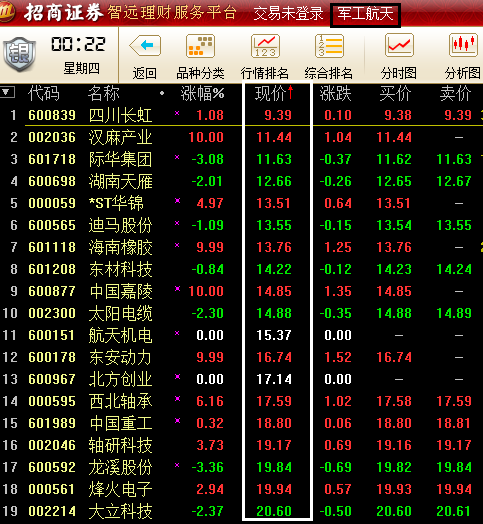This screenshot has height=524, width=483.
Task: Click the 星期四 weekday label
Action: tap(82, 68)
